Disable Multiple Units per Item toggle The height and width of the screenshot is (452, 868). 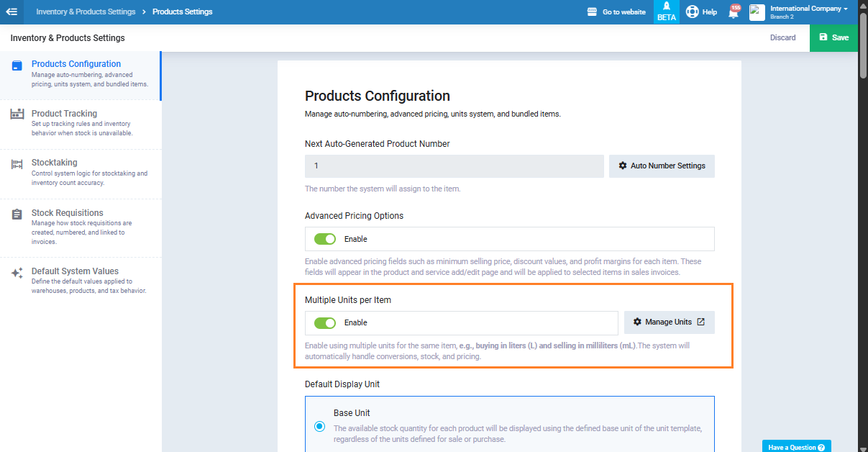(x=325, y=323)
